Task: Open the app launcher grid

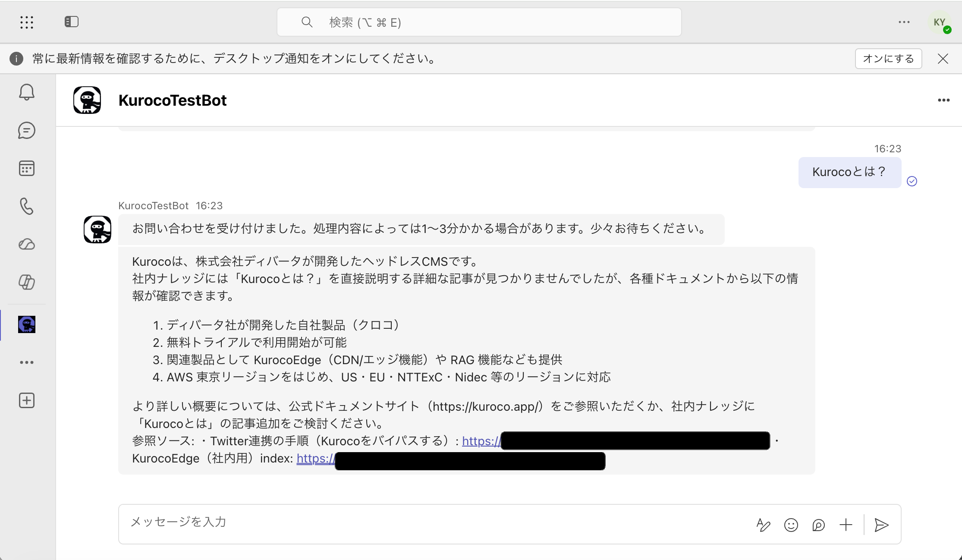Action: 27,22
